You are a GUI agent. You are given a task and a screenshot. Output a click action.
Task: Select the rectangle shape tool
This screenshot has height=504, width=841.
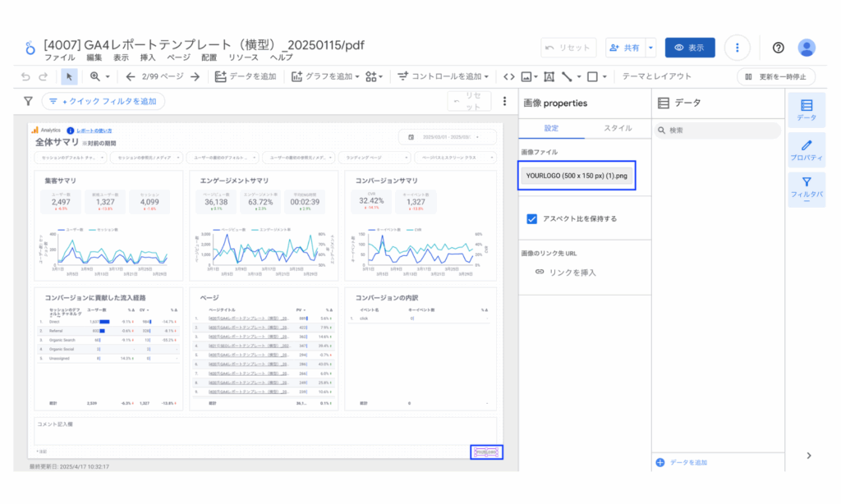(592, 76)
